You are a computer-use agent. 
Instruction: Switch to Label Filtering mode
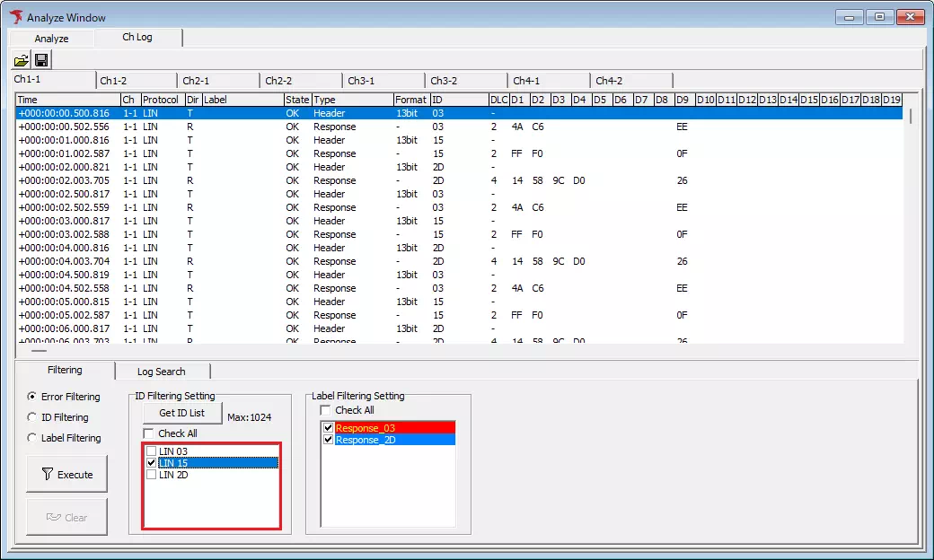(x=33, y=437)
